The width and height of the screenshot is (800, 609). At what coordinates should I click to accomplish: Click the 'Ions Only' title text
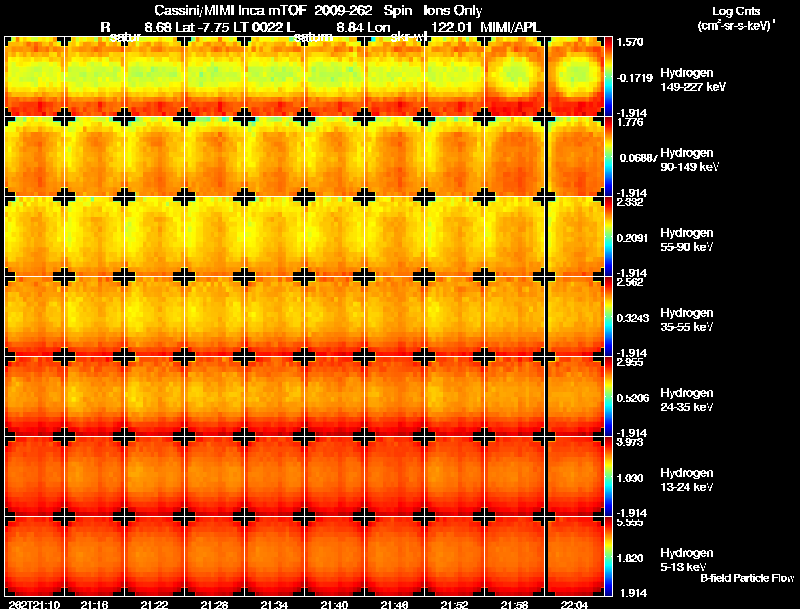(453, 10)
